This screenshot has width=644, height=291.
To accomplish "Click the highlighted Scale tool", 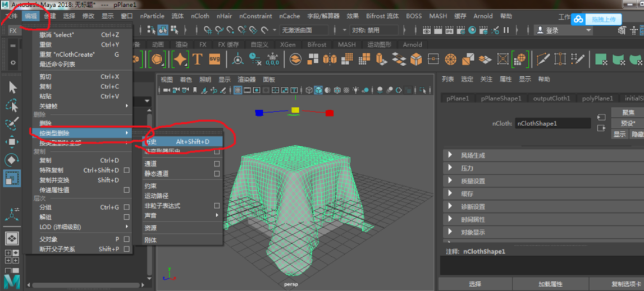I will click(x=11, y=178).
